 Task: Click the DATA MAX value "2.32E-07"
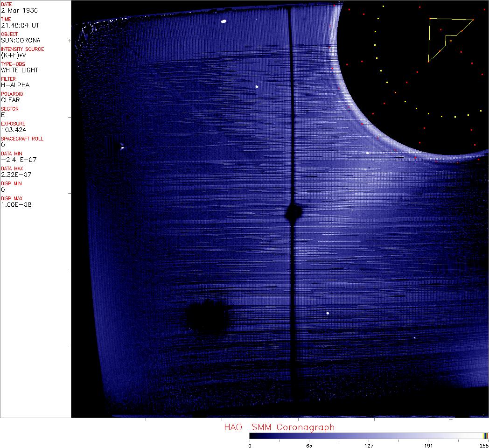[17, 175]
